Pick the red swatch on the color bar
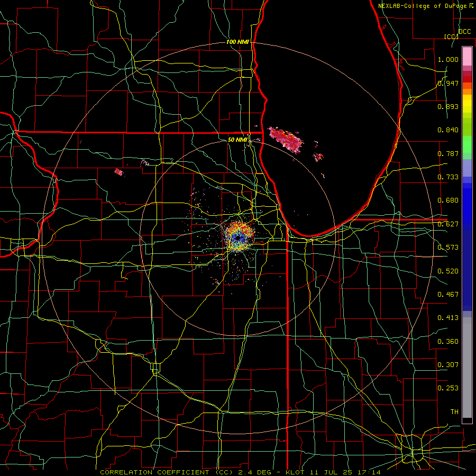 pyautogui.click(x=467, y=79)
